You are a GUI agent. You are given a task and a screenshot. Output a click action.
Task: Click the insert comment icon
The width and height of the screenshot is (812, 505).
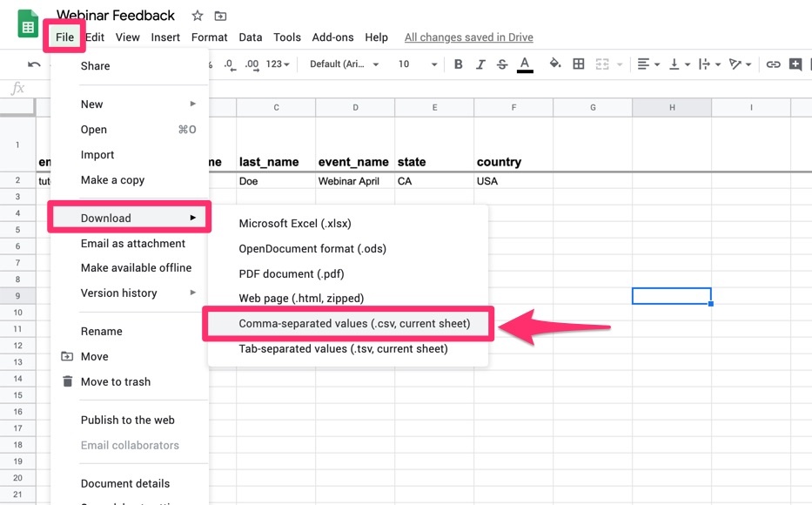coord(795,64)
